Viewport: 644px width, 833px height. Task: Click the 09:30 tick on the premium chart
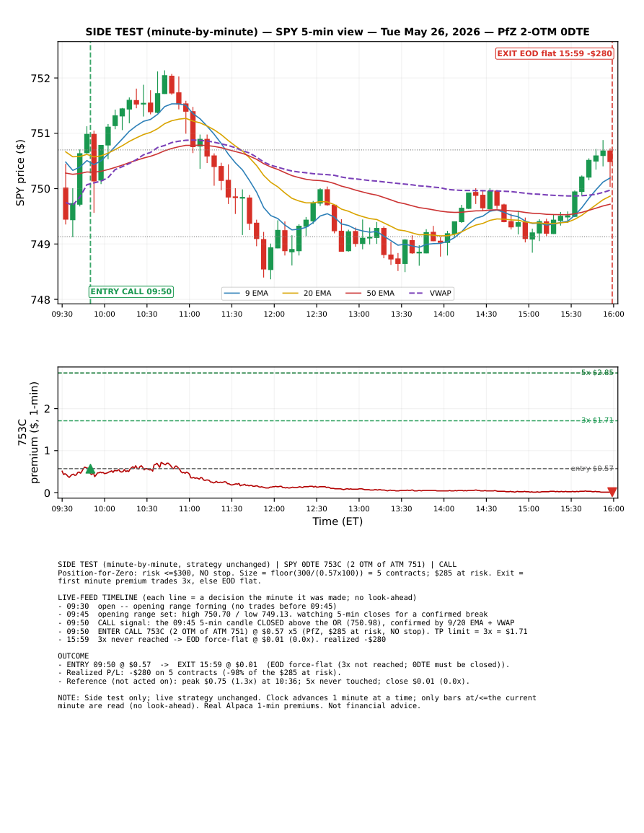(62, 509)
